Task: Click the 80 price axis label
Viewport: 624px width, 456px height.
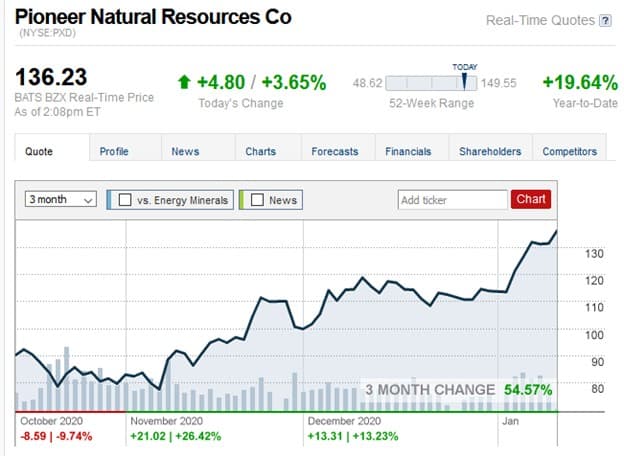Action: pos(597,389)
